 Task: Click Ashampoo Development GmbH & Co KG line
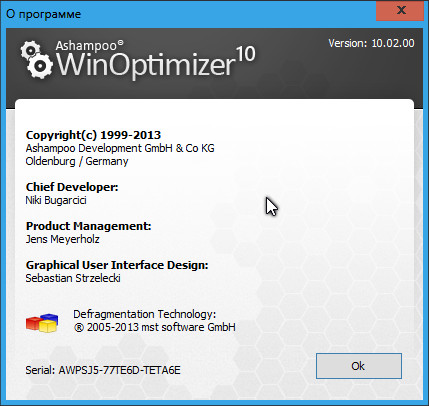pyautogui.click(x=120, y=148)
